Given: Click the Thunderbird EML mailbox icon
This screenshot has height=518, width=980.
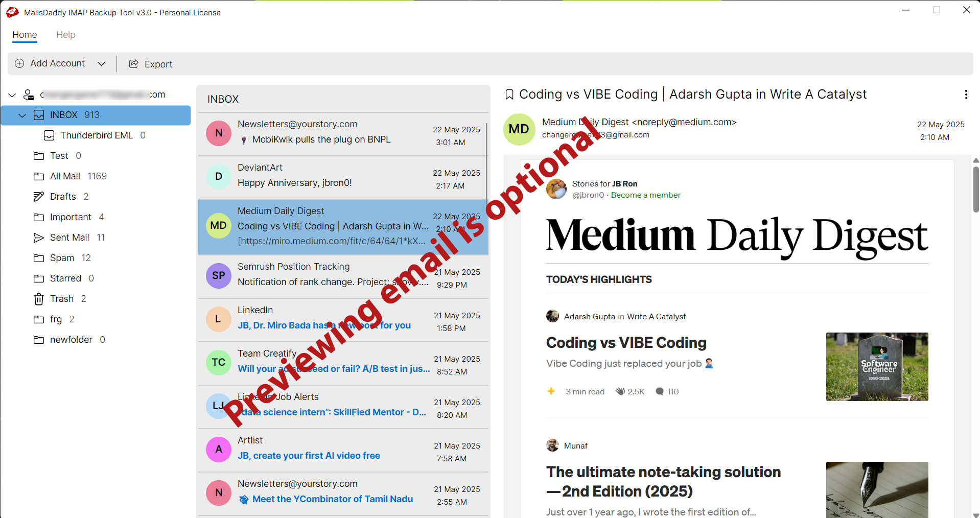Looking at the screenshot, I should (49, 135).
